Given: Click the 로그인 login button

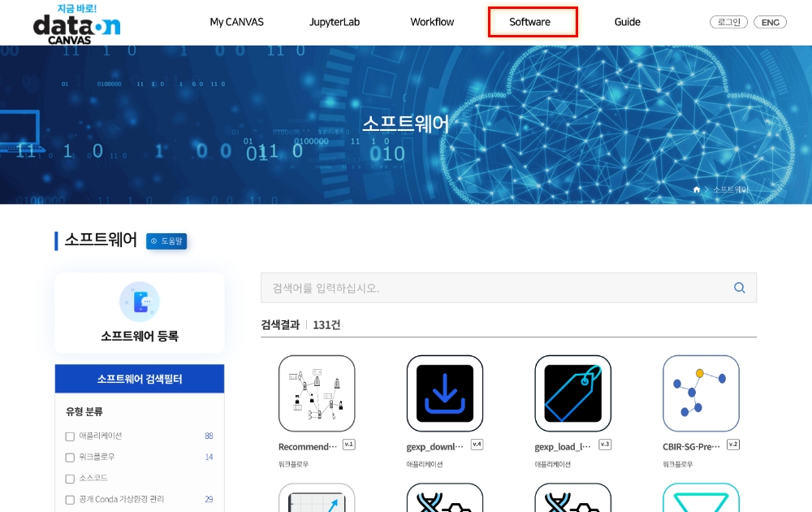Looking at the screenshot, I should point(728,22).
